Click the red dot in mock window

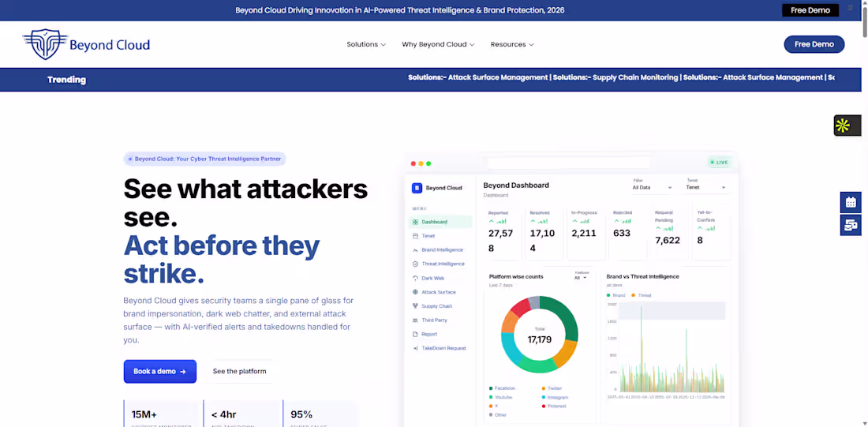tap(413, 163)
